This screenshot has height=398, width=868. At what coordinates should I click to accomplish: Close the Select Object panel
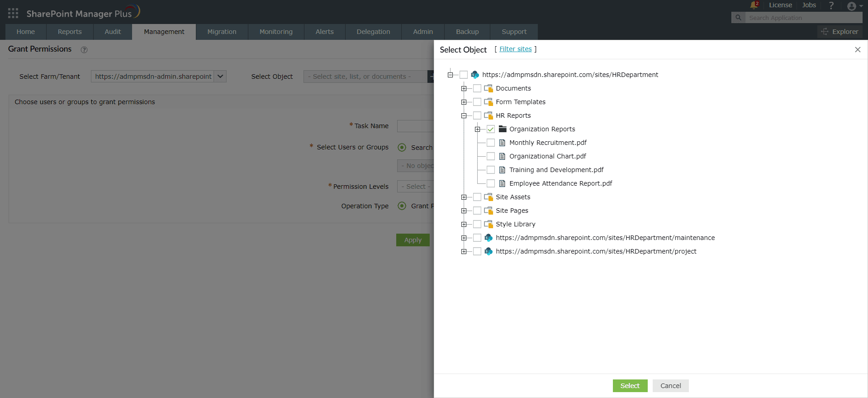tap(858, 50)
